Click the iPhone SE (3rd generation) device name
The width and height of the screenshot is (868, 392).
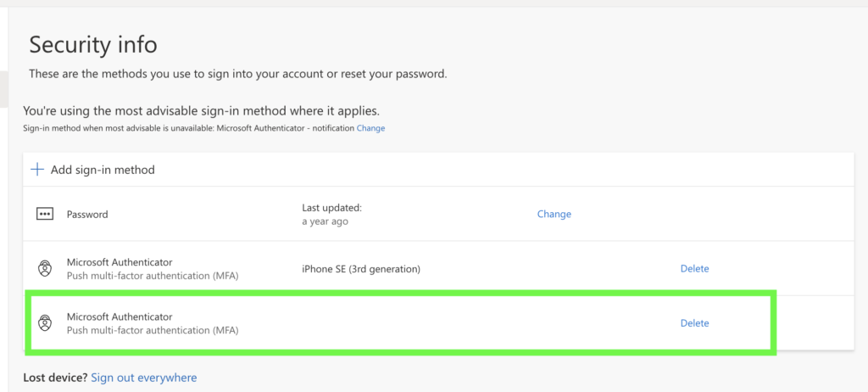coord(361,270)
